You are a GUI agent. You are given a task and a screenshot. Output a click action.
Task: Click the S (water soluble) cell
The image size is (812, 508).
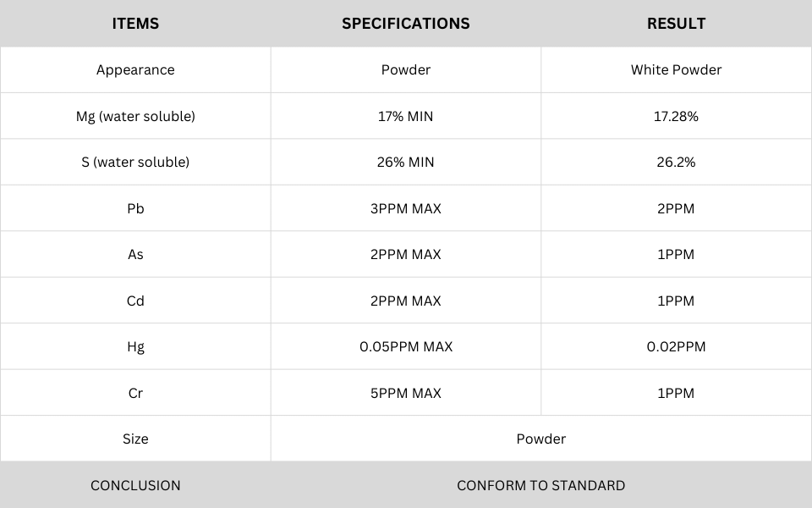135,162
